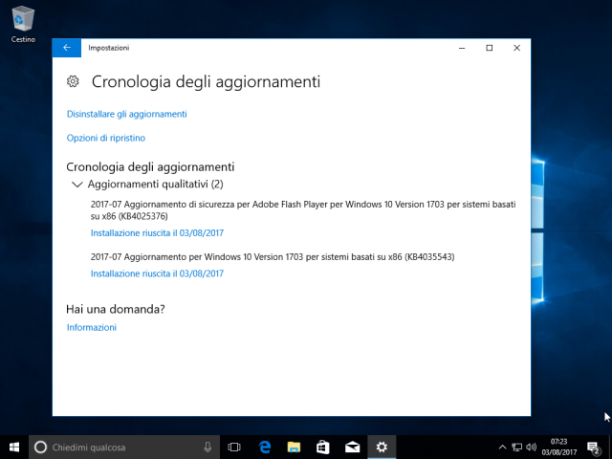Viewport: 612px width, 459px height.
Task: Click the Cortana circle icon
Action: 41,447
